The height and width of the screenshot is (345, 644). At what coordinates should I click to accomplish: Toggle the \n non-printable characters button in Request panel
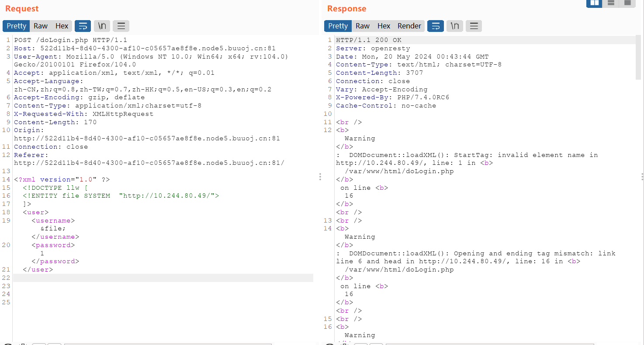102,26
